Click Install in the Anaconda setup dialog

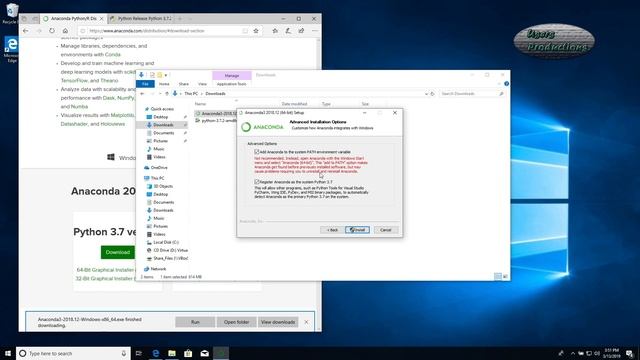coord(357,230)
